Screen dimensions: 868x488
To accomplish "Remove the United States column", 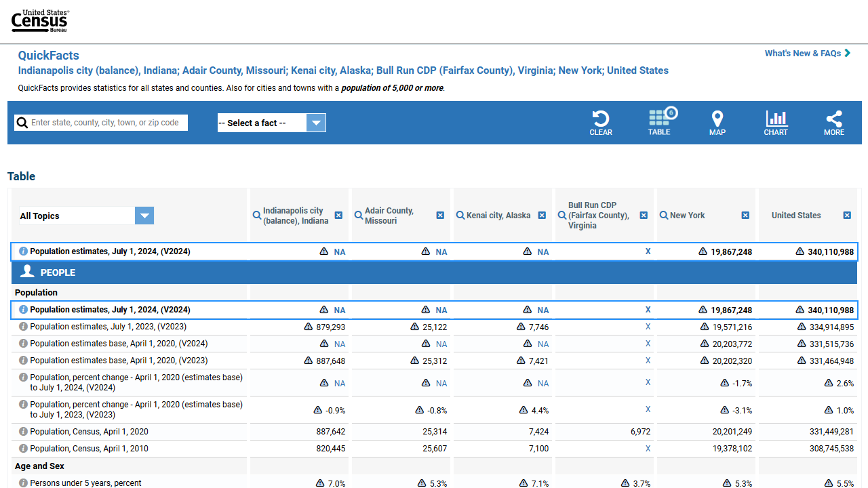I will [847, 216].
